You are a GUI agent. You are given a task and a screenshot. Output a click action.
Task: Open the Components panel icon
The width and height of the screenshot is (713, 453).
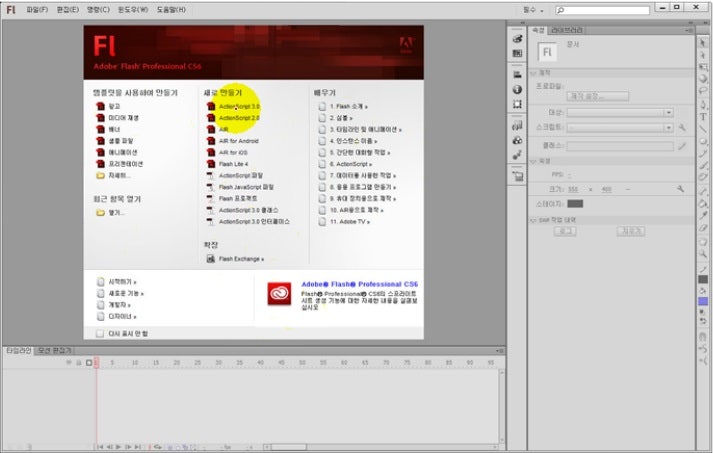pyautogui.click(x=517, y=140)
